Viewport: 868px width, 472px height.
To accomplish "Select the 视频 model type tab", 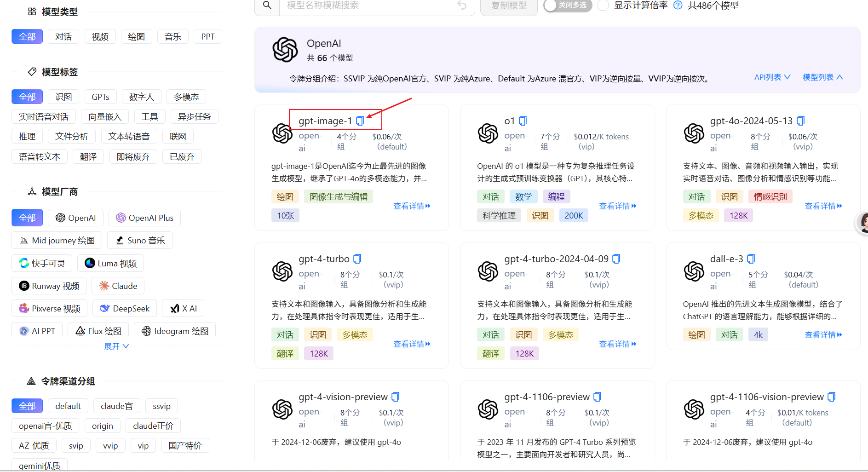I will point(100,37).
